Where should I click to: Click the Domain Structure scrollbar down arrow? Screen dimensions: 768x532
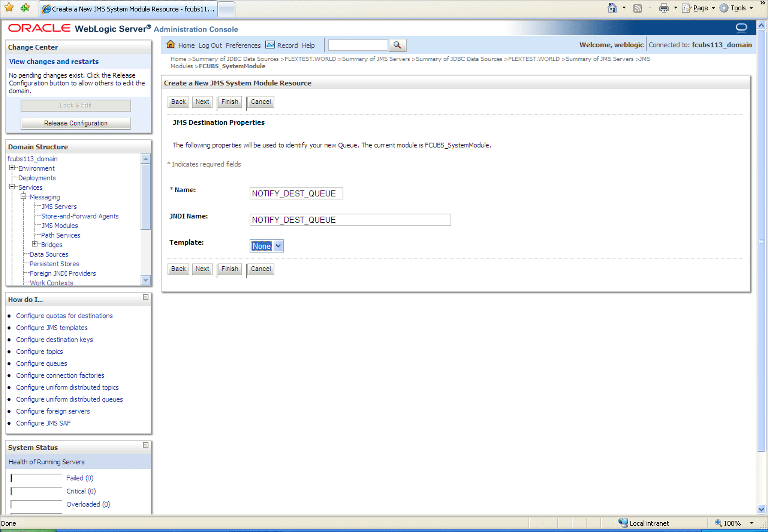[145, 280]
